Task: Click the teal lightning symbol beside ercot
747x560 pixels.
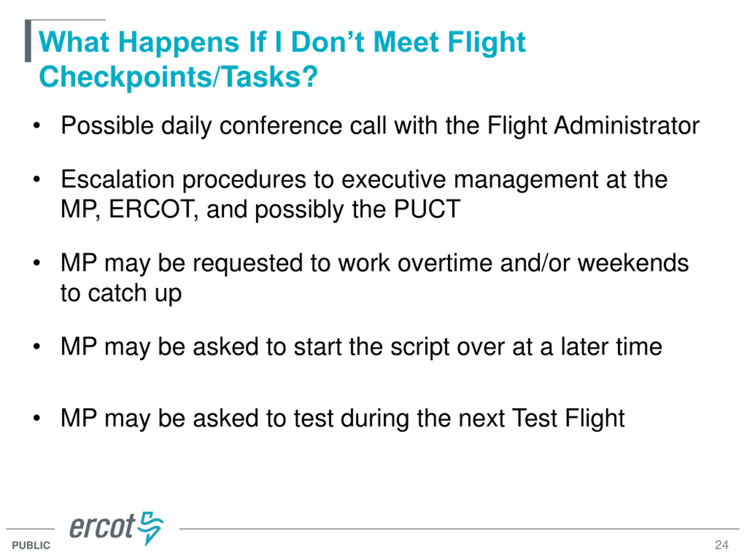Action: pyautogui.click(x=151, y=528)
